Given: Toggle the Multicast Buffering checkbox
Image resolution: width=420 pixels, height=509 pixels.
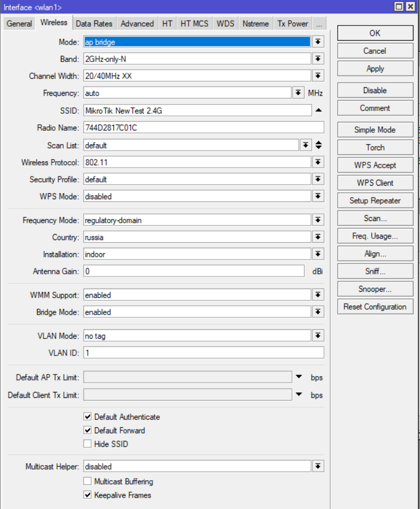Looking at the screenshot, I should tap(87, 481).
